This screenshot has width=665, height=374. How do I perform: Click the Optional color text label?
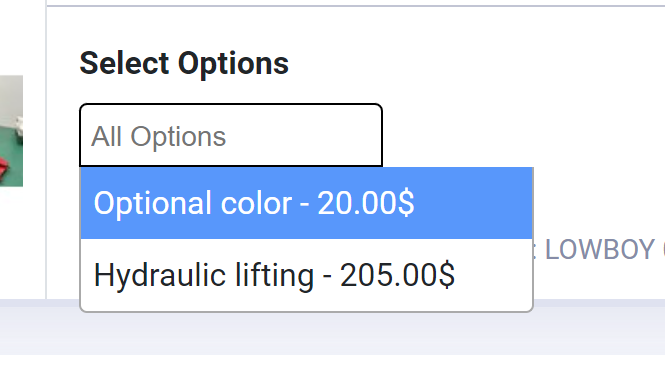point(193,203)
